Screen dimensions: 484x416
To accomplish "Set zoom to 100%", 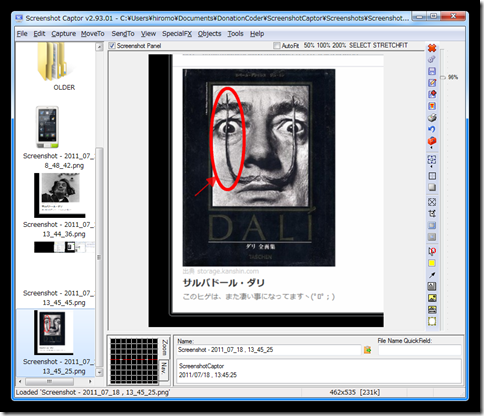I will tap(323, 45).
